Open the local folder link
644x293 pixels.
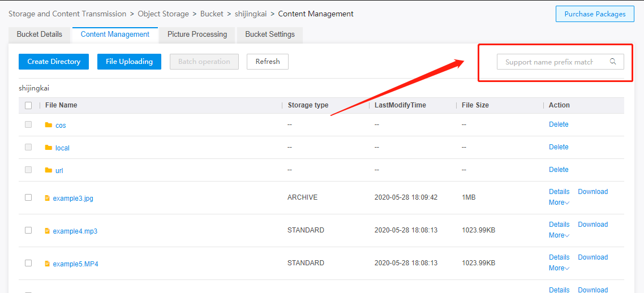tap(62, 148)
